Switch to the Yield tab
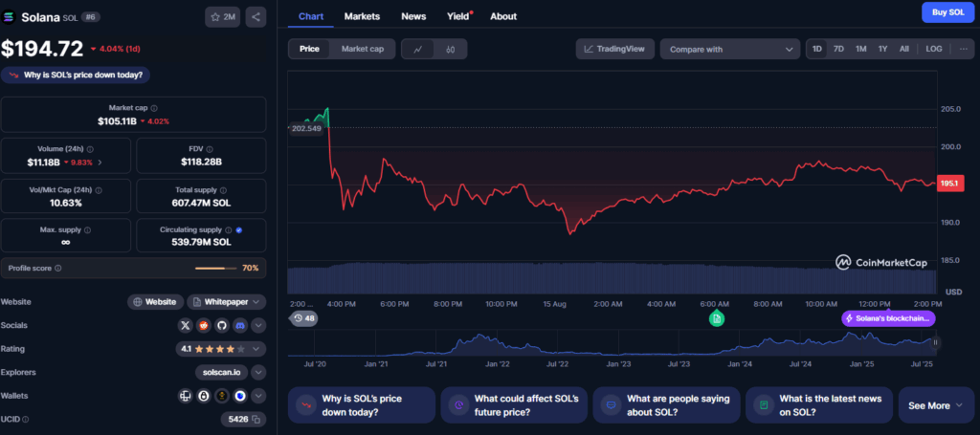 point(458,16)
